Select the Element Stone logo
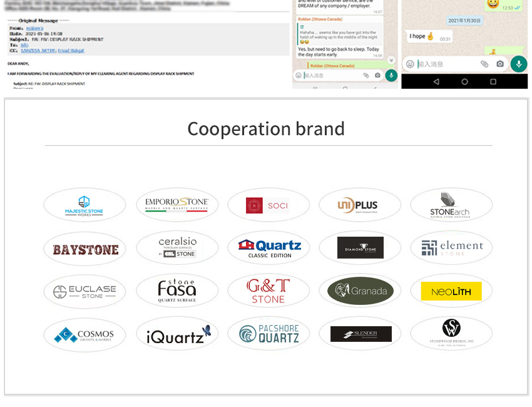Viewport: 532px width, 407px height. (451, 248)
